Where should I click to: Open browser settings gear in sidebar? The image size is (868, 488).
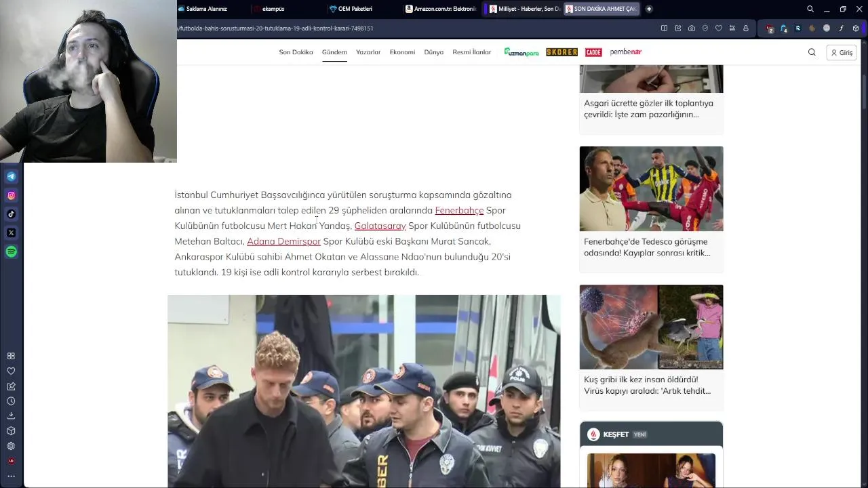pyautogui.click(x=11, y=446)
